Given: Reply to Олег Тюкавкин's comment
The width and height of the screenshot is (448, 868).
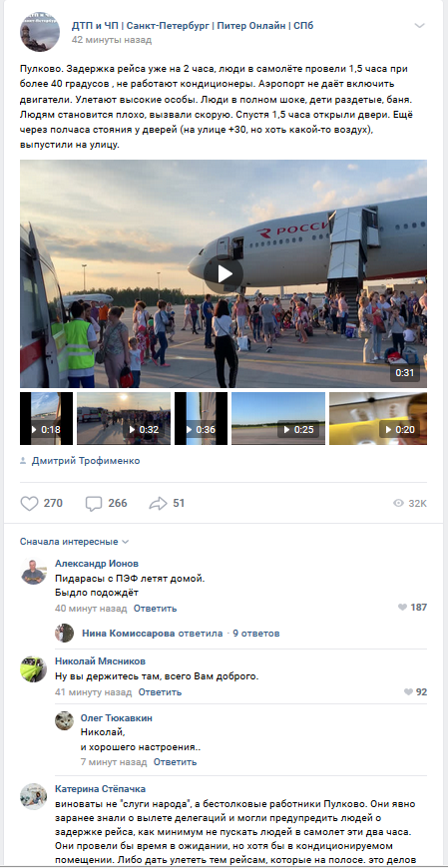Looking at the screenshot, I should coord(175,761).
